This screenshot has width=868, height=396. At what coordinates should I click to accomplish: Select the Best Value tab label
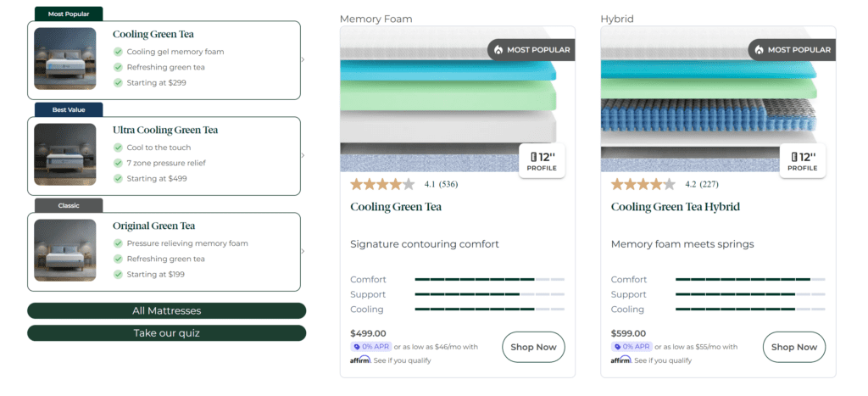pos(68,109)
